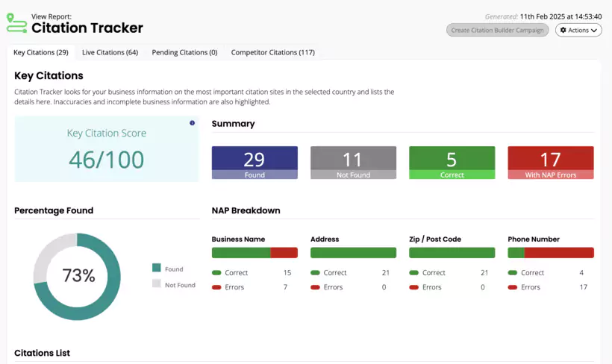Click the 46/100 Key Citation Score

[x=107, y=160]
